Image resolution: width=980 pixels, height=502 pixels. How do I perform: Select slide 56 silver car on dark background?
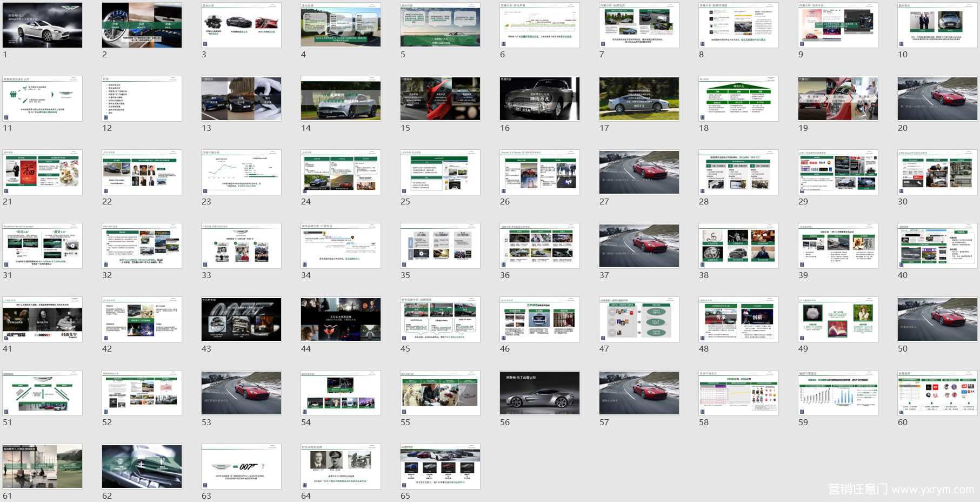pyautogui.click(x=539, y=393)
